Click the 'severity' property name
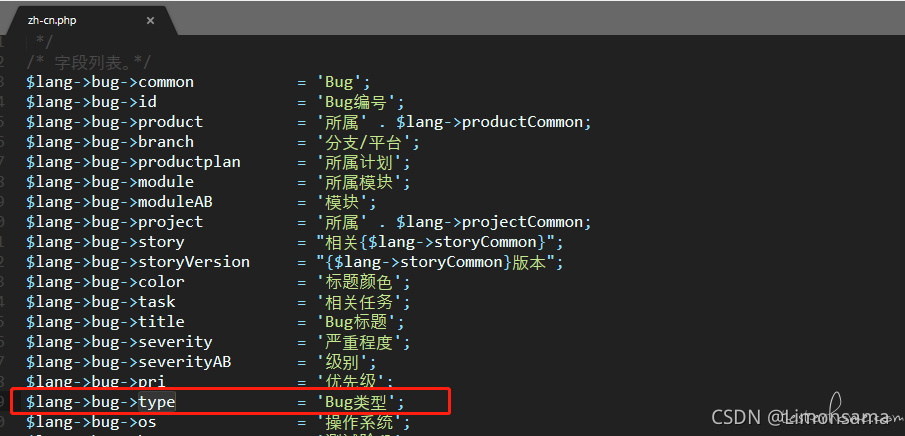This screenshot has width=905, height=436. 175,341
